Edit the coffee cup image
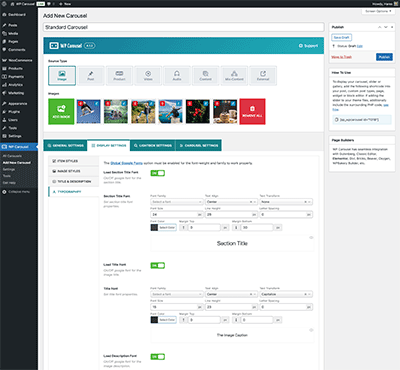This screenshot has width=400, height=370. coord(233,103)
